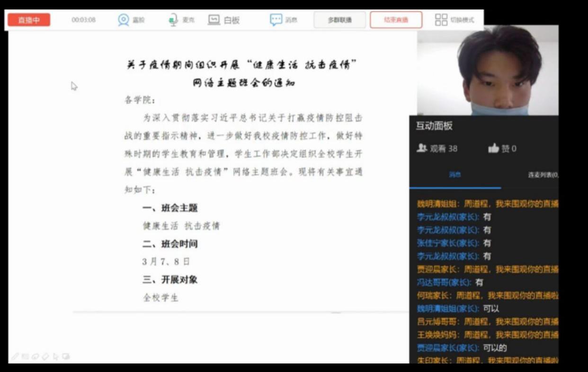The height and width of the screenshot is (372, 588).
Task: Click the thumbs-up 赞 icon
Action: 493,149
